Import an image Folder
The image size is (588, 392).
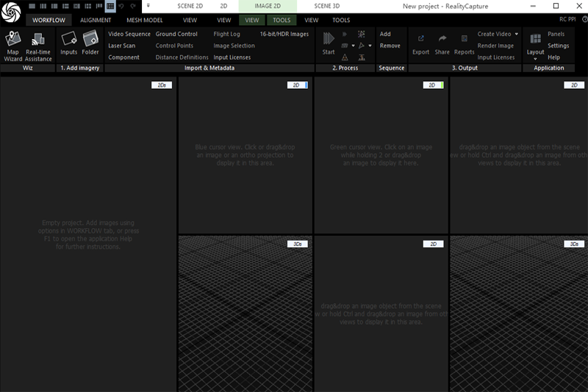point(90,43)
